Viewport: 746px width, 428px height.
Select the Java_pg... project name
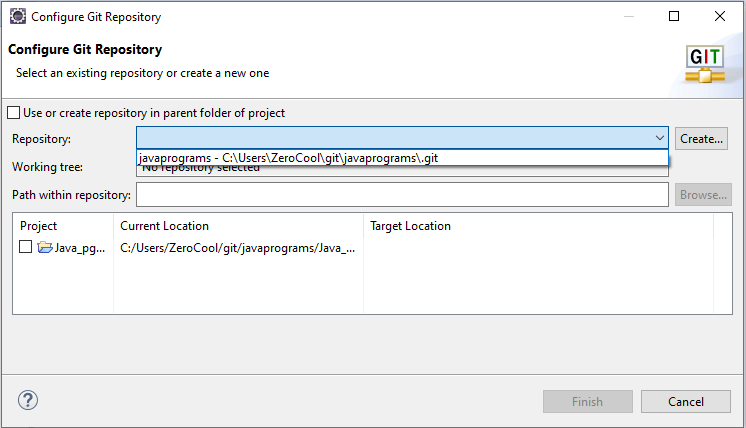tap(79, 248)
